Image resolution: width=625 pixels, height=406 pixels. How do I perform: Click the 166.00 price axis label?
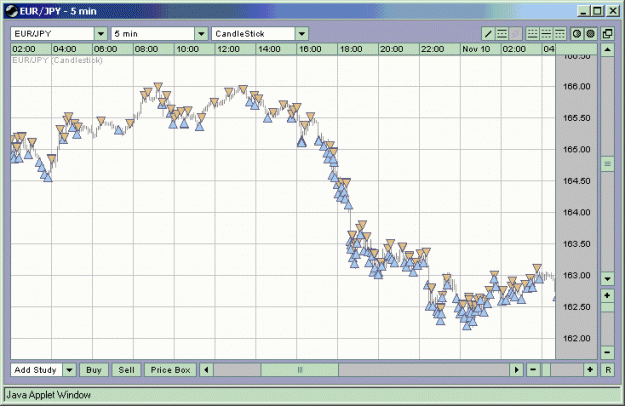[577, 86]
